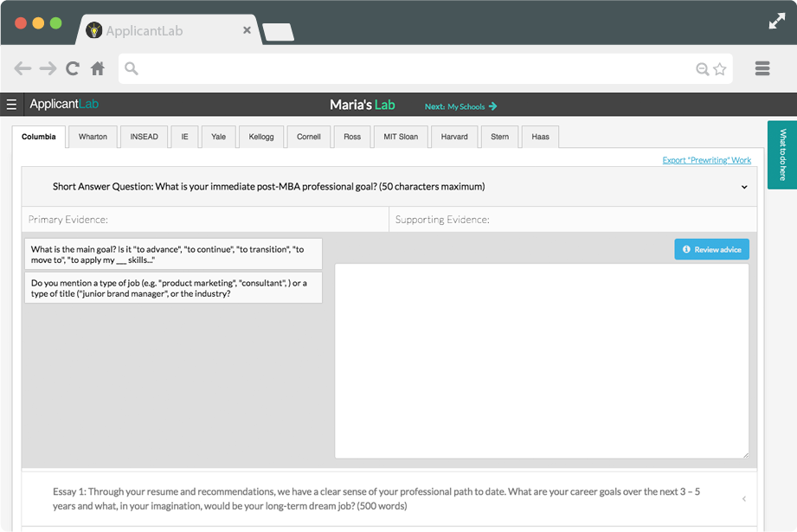797x532 pixels.
Task: Open the IE school tab
Action: tap(184, 137)
